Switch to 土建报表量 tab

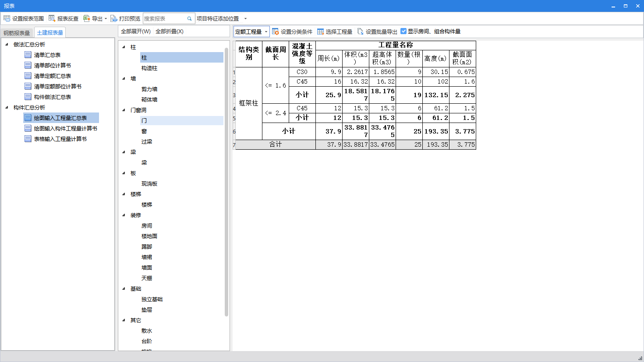pyautogui.click(x=50, y=32)
